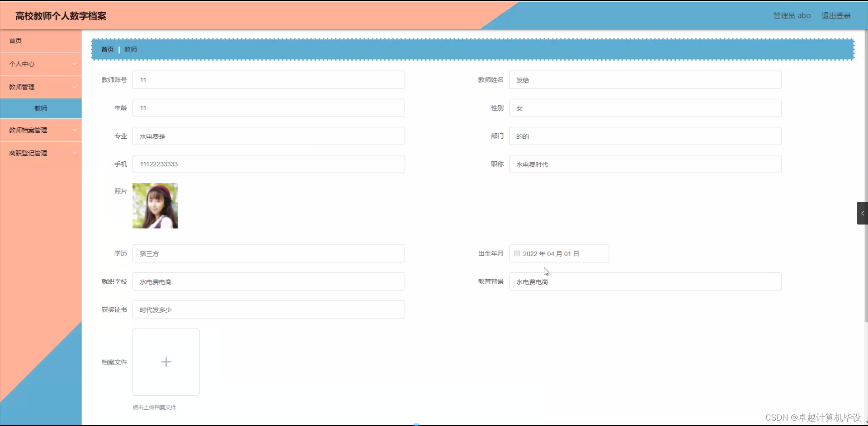The width and height of the screenshot is (868, 426).
Task: Select 教师 in the sidebar menu
Action: point(41,108)
